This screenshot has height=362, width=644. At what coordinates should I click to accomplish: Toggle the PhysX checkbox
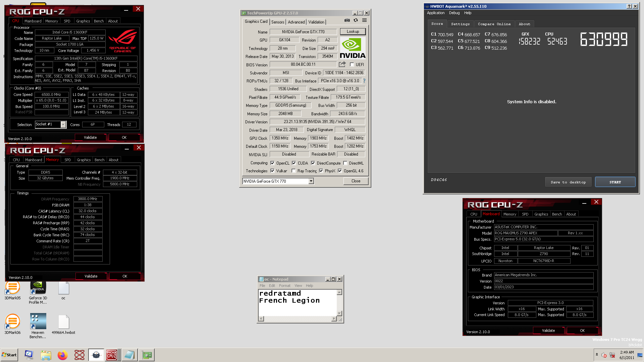[x=321, y=171]
